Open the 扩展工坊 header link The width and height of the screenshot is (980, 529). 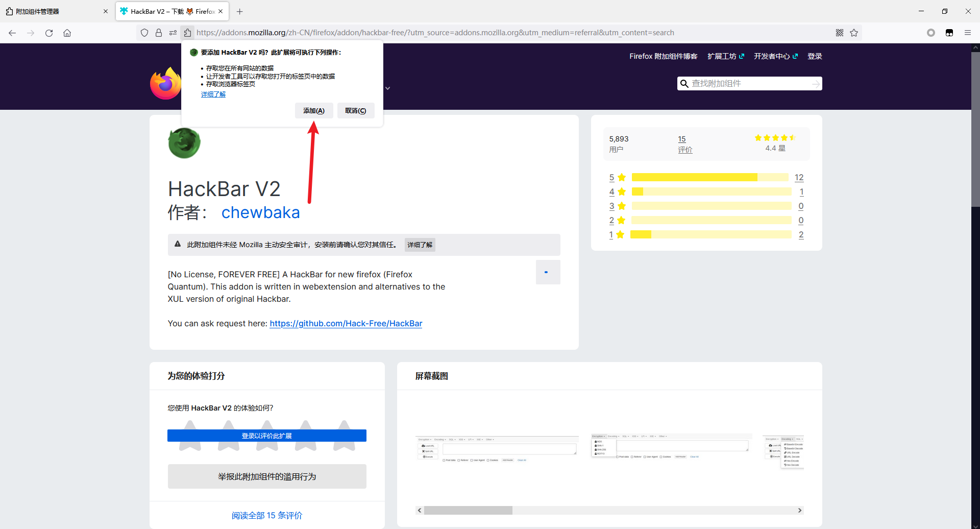coord(726,56)
